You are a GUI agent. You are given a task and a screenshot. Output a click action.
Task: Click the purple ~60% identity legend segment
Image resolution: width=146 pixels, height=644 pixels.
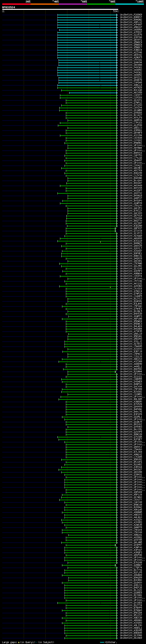pyautogui.click(x=73, y=4)
